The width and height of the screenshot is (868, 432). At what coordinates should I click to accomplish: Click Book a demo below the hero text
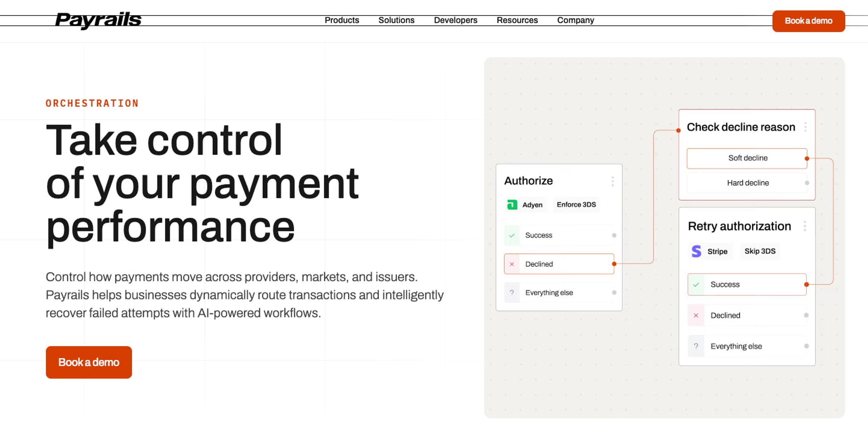point(89,362)
